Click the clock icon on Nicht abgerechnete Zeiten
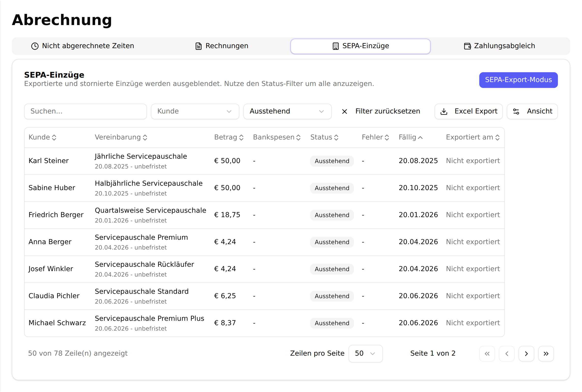The height and width of the screenshot is (392, 582). tap(35, 46)
